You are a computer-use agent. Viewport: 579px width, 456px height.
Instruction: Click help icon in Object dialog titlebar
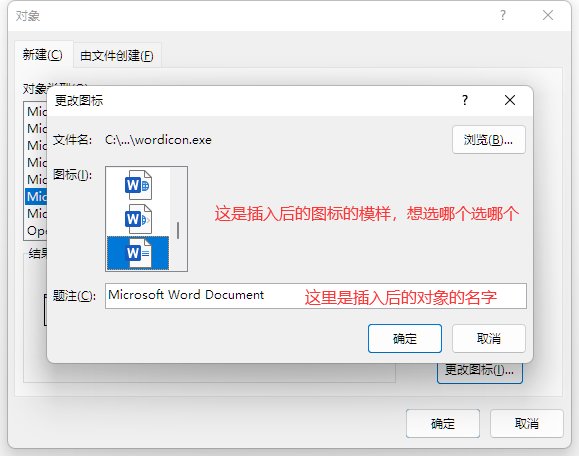click(x=503, y=15)
